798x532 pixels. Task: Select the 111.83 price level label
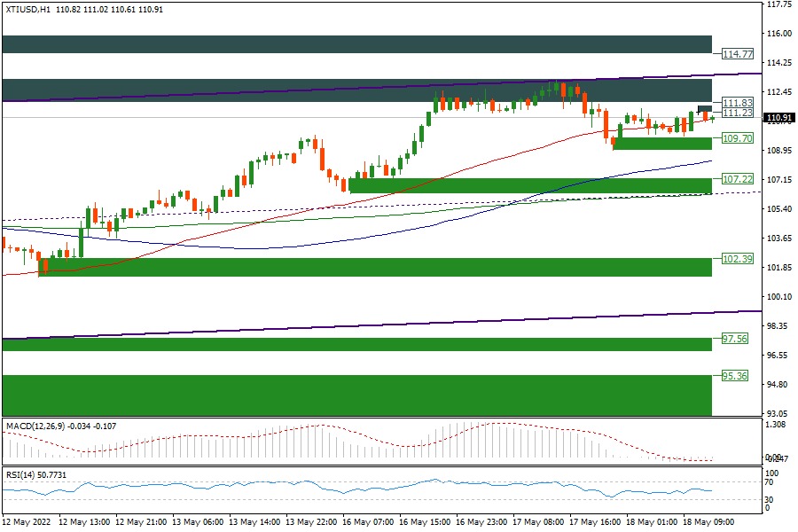pyautogui.click(x=738, y=103)
